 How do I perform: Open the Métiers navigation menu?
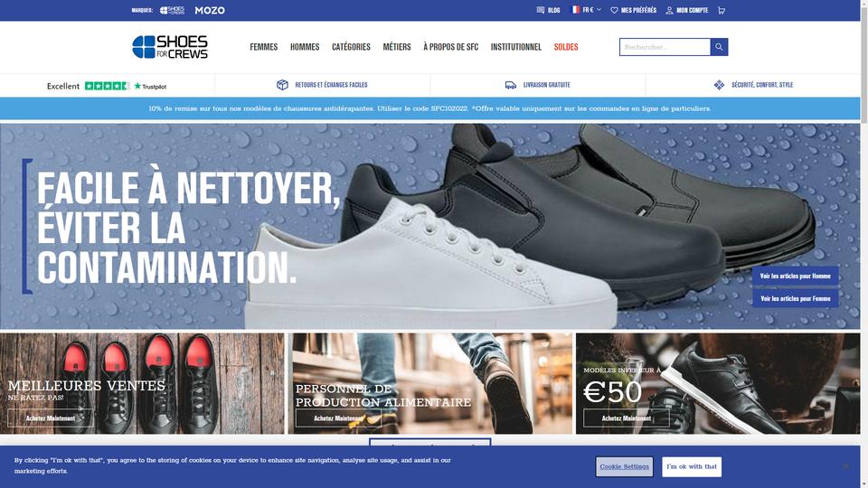[397, 47]
